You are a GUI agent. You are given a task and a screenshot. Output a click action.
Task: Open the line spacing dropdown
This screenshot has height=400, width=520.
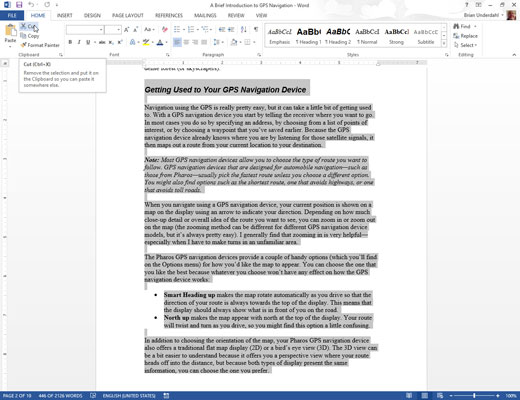[x=219, y=42]
